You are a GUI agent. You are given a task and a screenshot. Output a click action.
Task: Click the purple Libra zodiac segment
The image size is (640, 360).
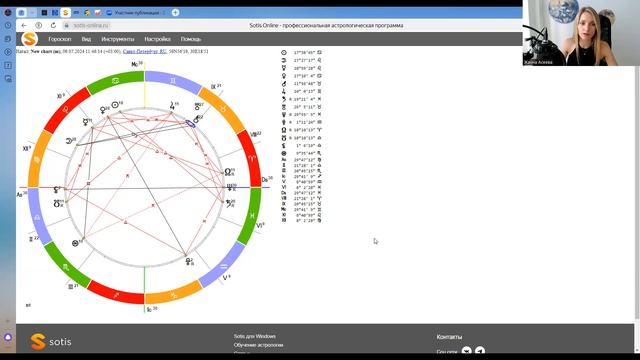point(37,216)
